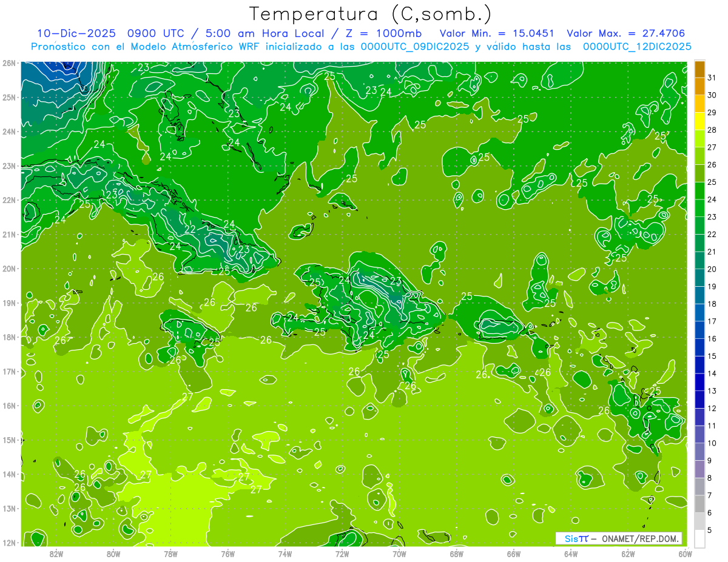
Task: Click the blue legend swatch between 16 and 17
Action: 699,330
